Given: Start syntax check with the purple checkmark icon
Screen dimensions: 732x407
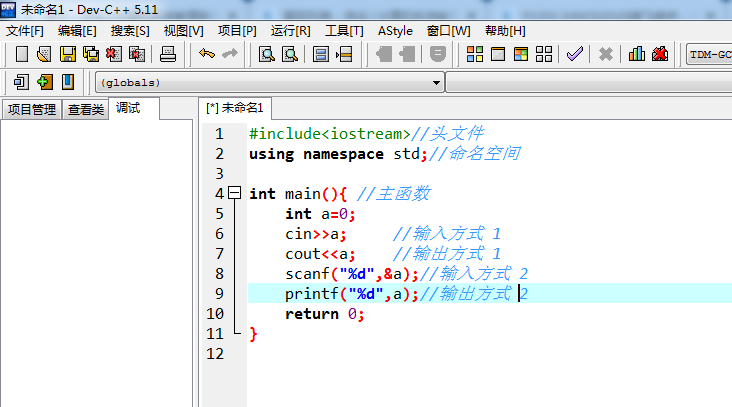Looking at the screenshot, I should tap(575, 54).
